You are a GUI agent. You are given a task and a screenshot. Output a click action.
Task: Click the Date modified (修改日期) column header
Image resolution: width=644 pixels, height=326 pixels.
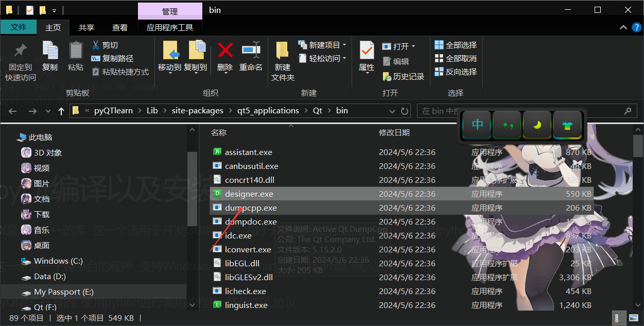tap(394, 132)
